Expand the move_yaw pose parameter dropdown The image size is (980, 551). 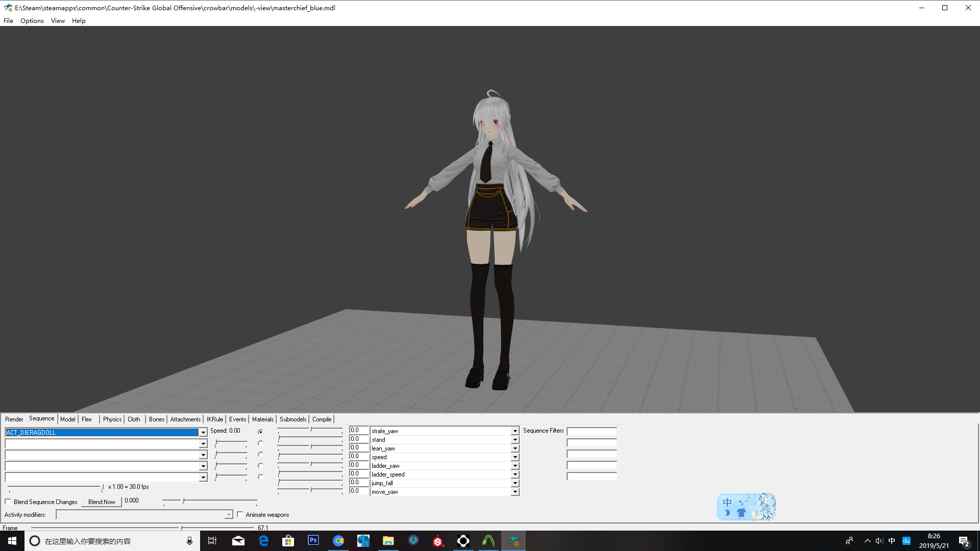click(x=515, y=492)
